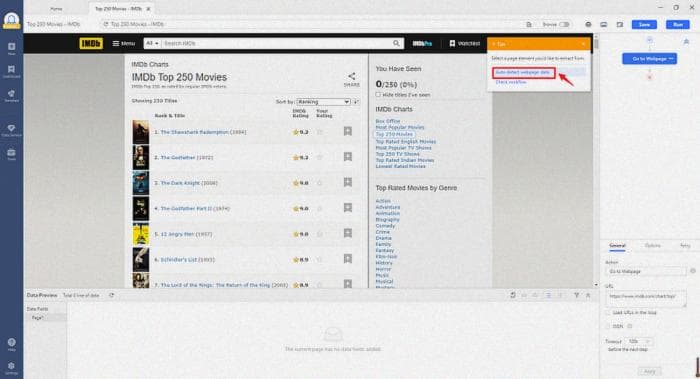The height and width of the screenshot is (379, 700).
Task: Open the Biography genre link
Action: click(x=387, y=220)
